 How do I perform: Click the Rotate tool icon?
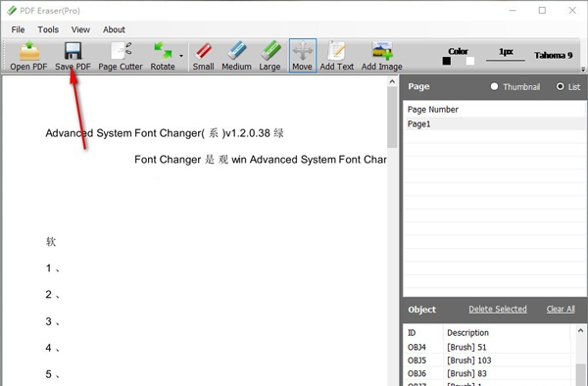tap(163, 51)
